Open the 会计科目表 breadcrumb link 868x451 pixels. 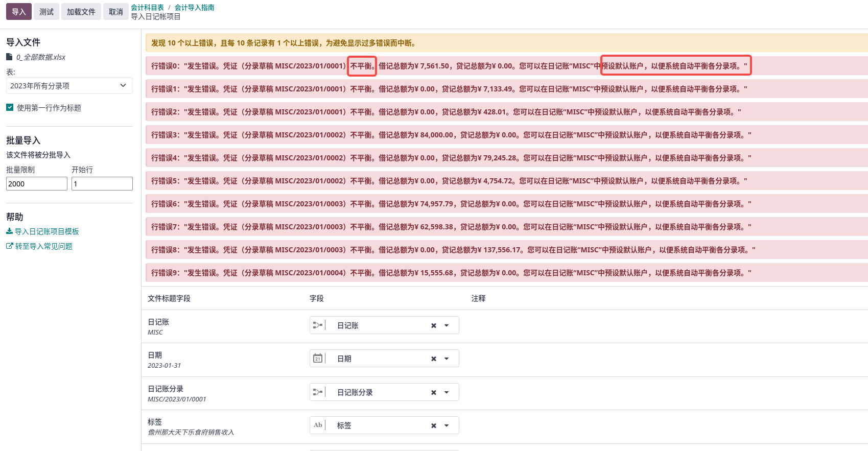coord(147,7)
